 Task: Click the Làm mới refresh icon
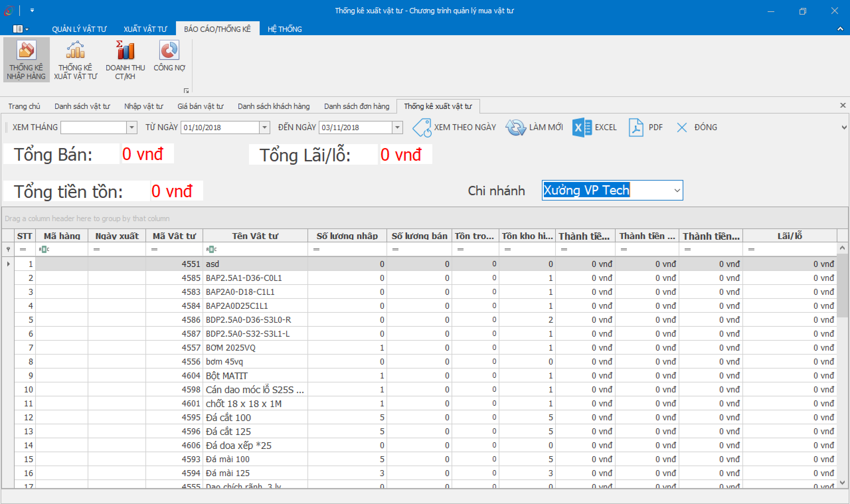point(516,128)
